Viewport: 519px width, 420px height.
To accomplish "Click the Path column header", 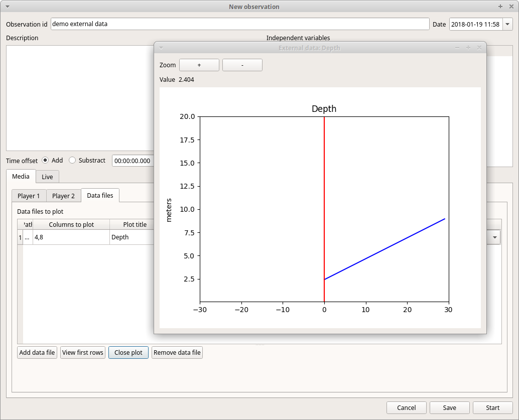I will pos(28,224).
